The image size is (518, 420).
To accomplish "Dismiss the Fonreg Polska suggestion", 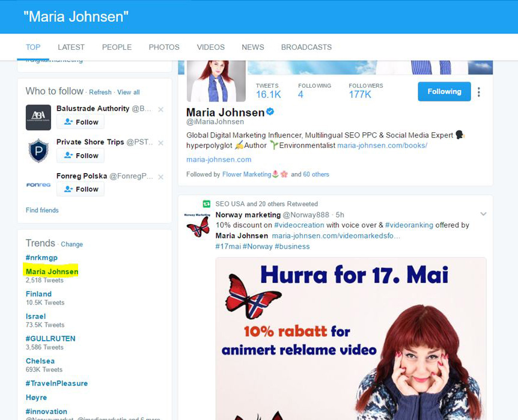I will coord(161,177).
